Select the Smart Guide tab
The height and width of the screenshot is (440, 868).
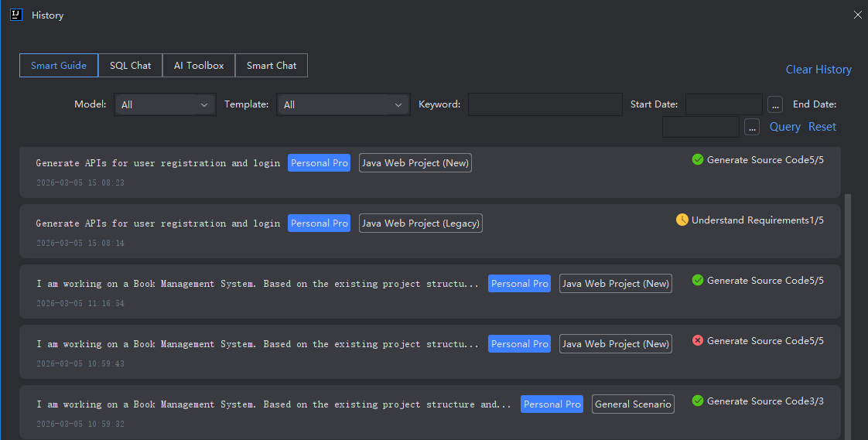[x=59, y=66]
